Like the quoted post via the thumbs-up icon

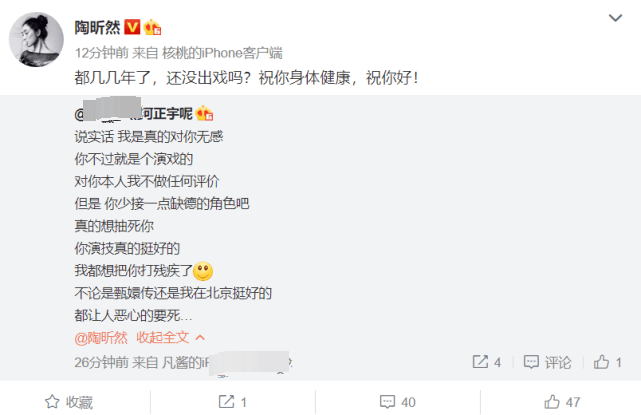coord(601,362)
